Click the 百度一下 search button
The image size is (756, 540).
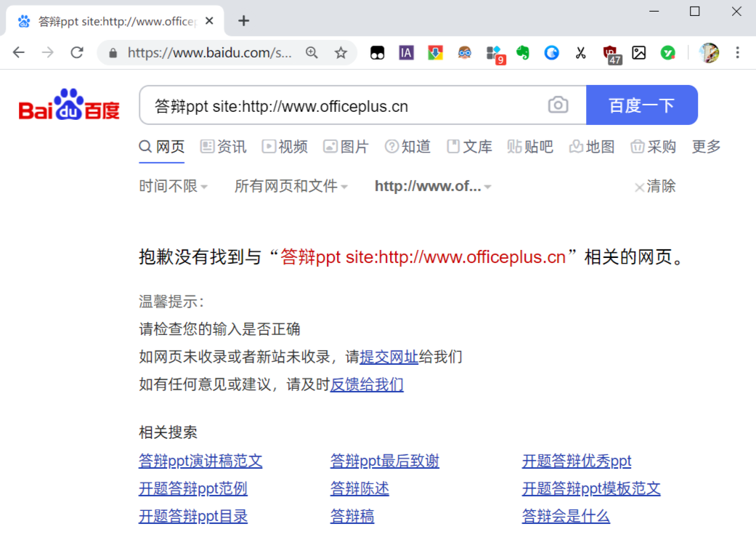point(642,105)
